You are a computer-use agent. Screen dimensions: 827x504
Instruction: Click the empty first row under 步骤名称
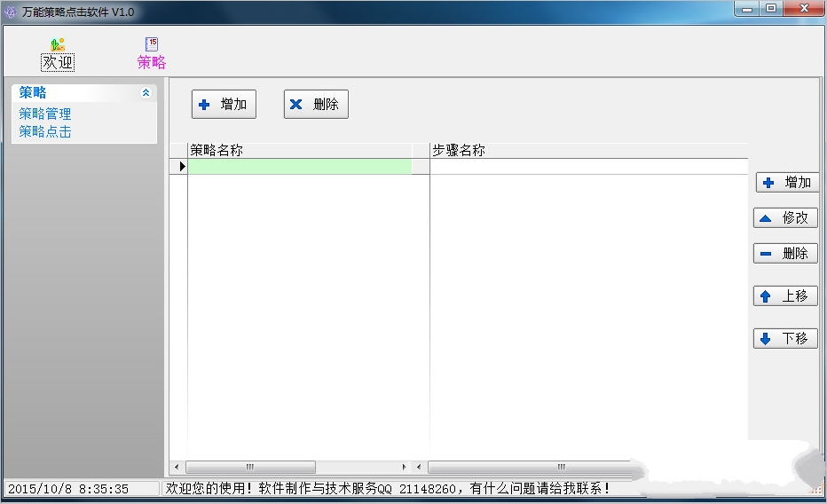[x=588, y=167]
